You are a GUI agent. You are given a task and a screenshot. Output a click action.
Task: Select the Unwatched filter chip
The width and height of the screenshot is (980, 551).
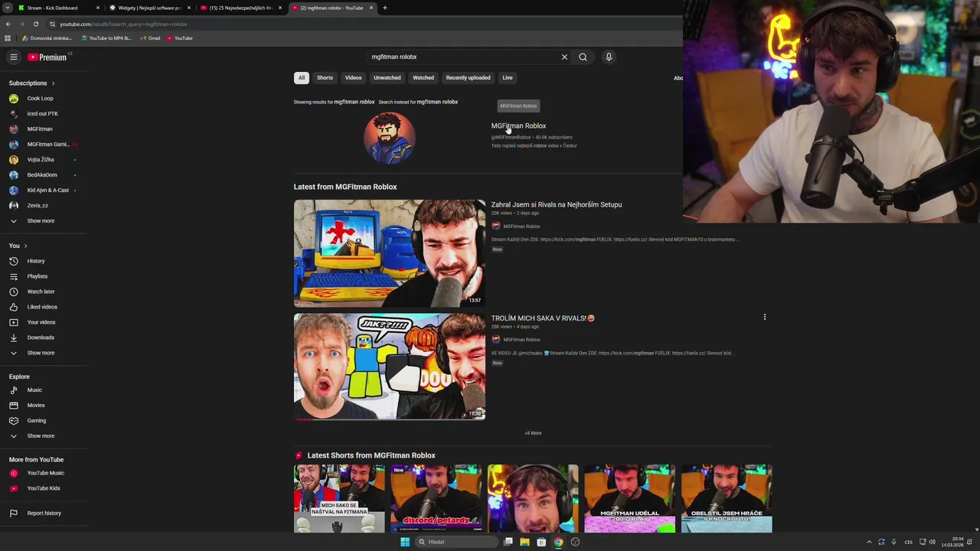387,77
